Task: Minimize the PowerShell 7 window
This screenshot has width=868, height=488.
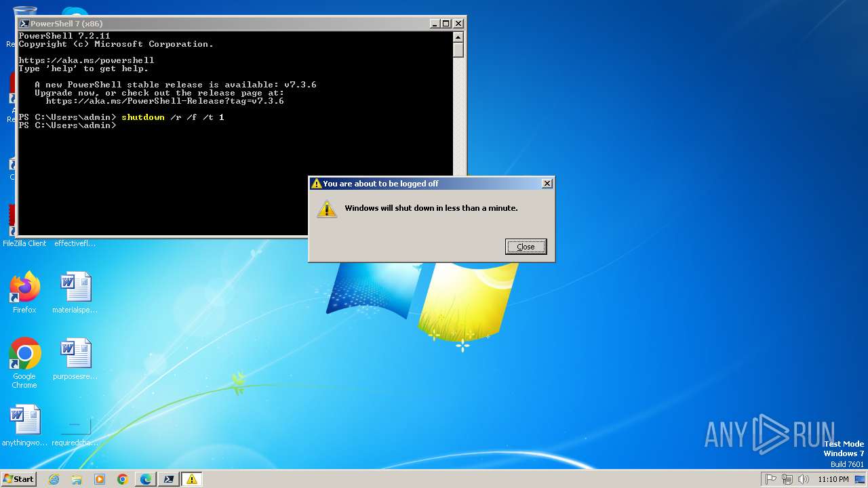Action: 435,24
